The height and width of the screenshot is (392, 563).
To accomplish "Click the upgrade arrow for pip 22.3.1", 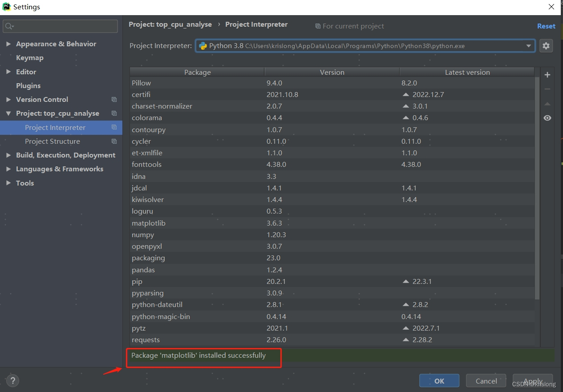I will 405,282.
